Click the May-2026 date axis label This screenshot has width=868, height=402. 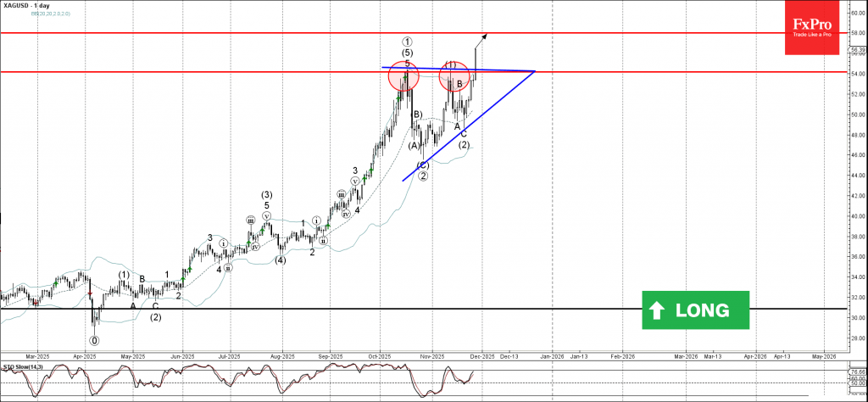tap(824, 356)
